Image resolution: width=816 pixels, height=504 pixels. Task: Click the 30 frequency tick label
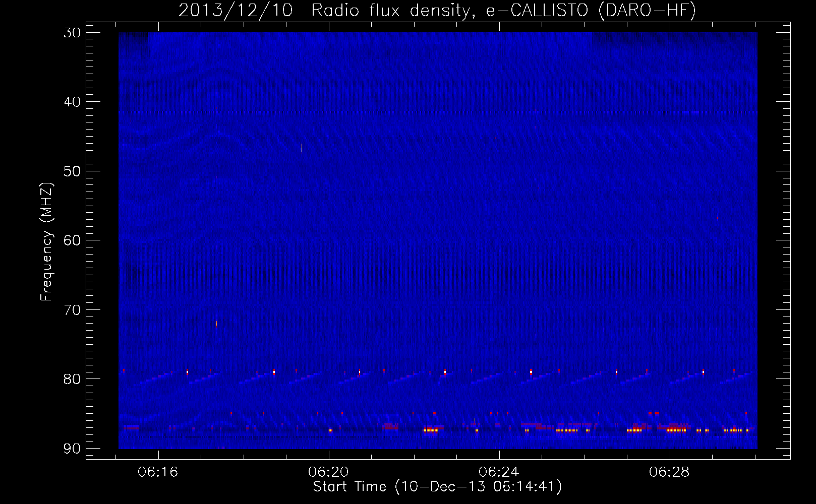pyautogui.click(x=72, y=33)
